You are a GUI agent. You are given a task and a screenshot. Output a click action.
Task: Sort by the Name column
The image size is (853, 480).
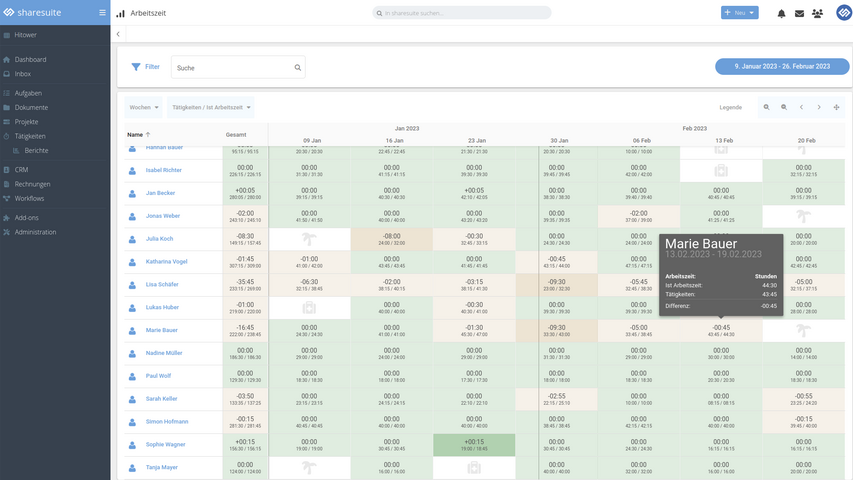click(139, 134)
